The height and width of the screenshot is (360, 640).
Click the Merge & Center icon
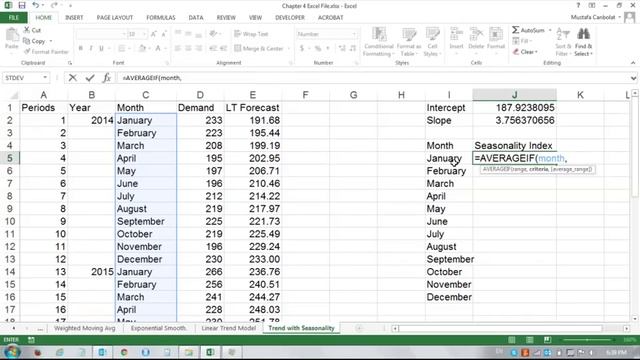(238, 48)
